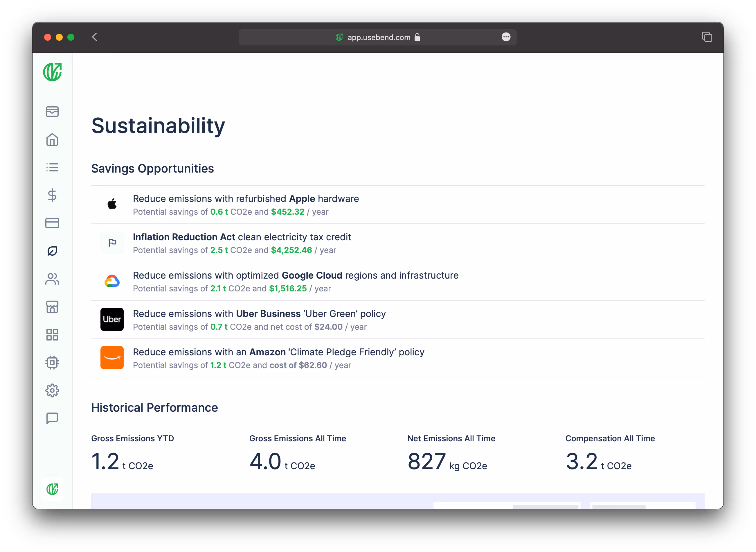Image resolution: width=756 pixels, height=552 pixels.
Task: Open Amazon 'Climate Pledge Friendly' policy opportunity
Action: pos(398,358)
